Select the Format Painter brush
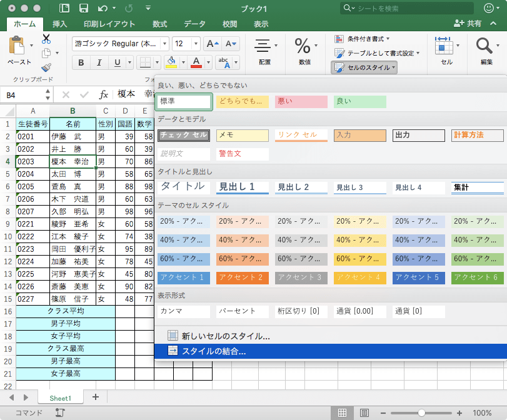This screenshot has width=507, height=420. point(46,67)
